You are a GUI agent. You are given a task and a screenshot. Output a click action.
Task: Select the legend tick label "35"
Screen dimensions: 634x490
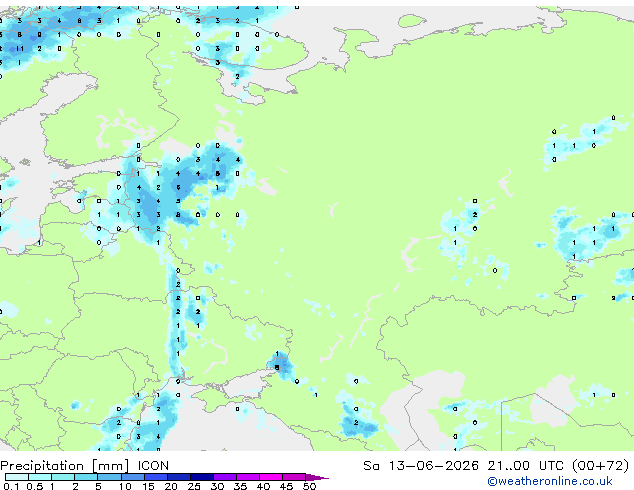[240, 486]
